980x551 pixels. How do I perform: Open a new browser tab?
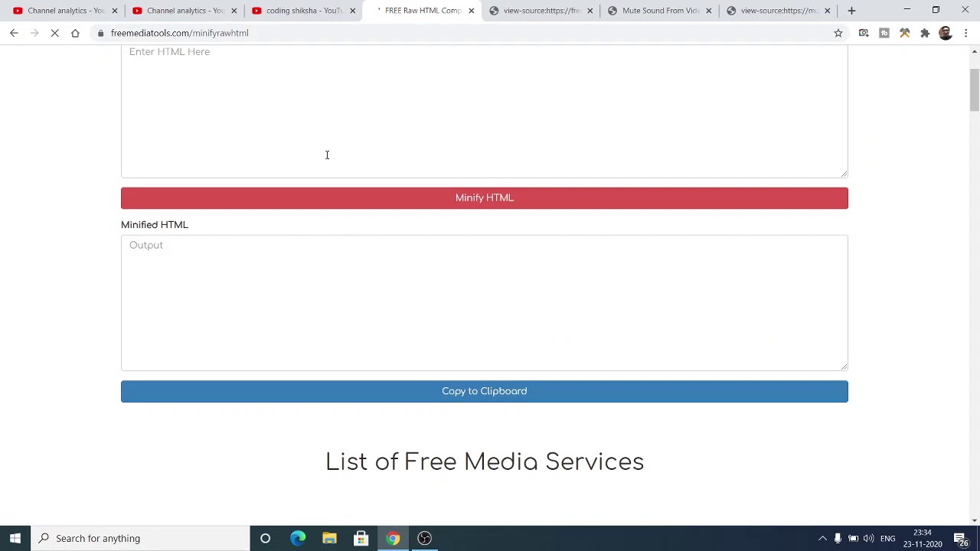851,11
